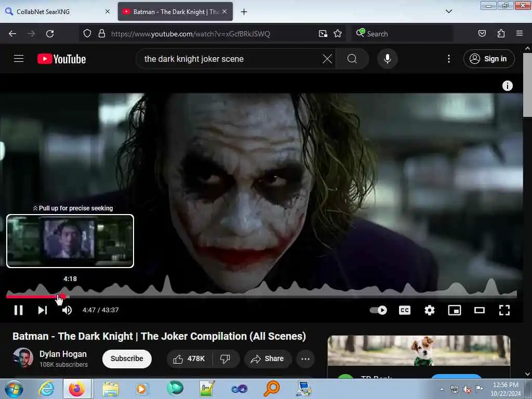Go back in browser history
The height and width of the screenshot is (399, 532).
click(12, 34)
